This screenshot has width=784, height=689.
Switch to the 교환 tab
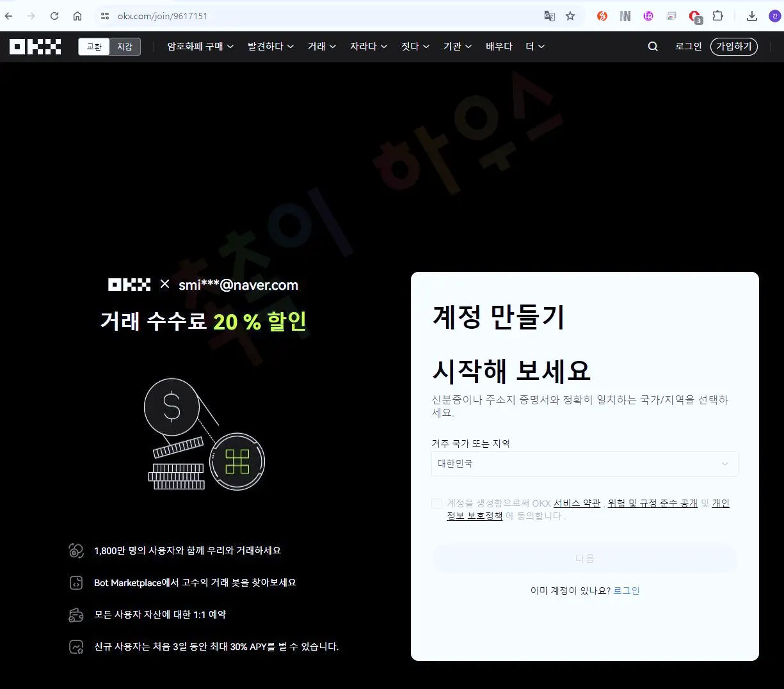click(x=94, y=47)
